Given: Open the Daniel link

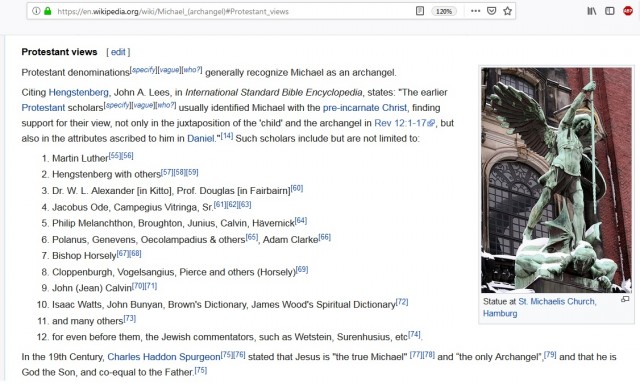Looking at the screenshot, I should [200, 138].
